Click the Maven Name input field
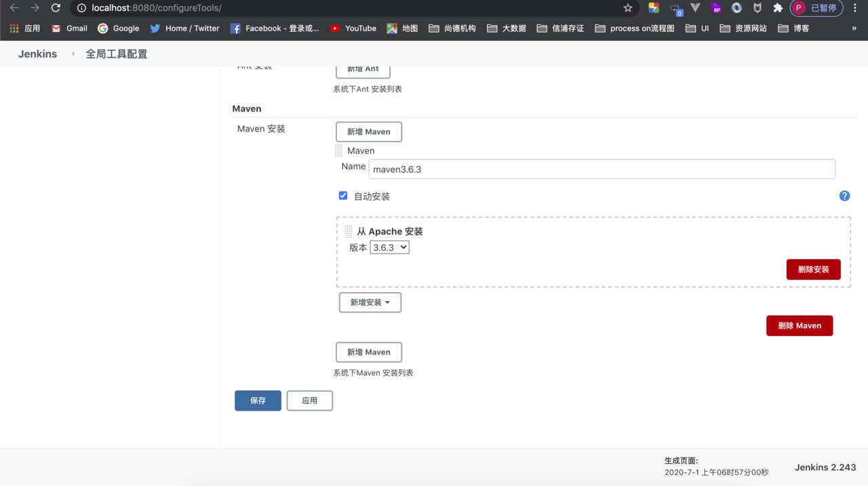The height and width of the screenshot is (486, 868). coord(601,169)
